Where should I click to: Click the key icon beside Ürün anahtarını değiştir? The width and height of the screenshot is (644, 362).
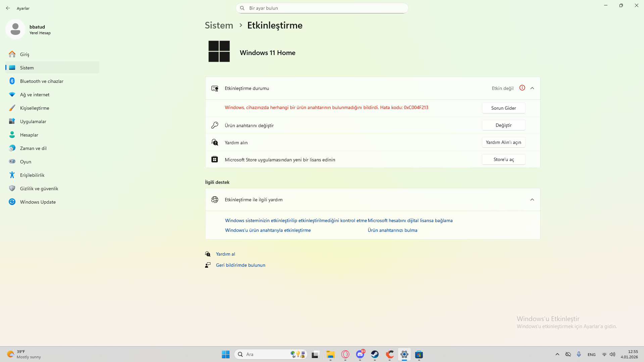(215, 125)
